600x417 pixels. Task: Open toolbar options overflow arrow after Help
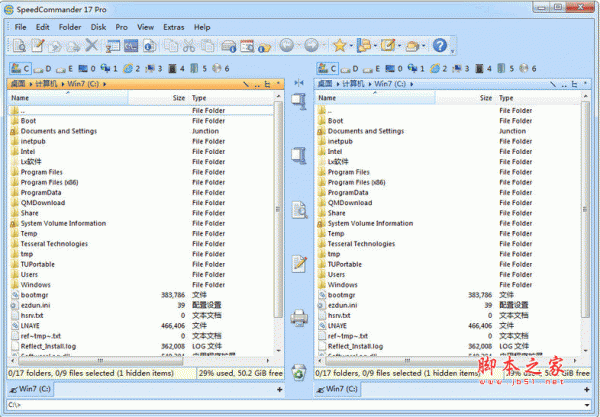pos(453,51)
